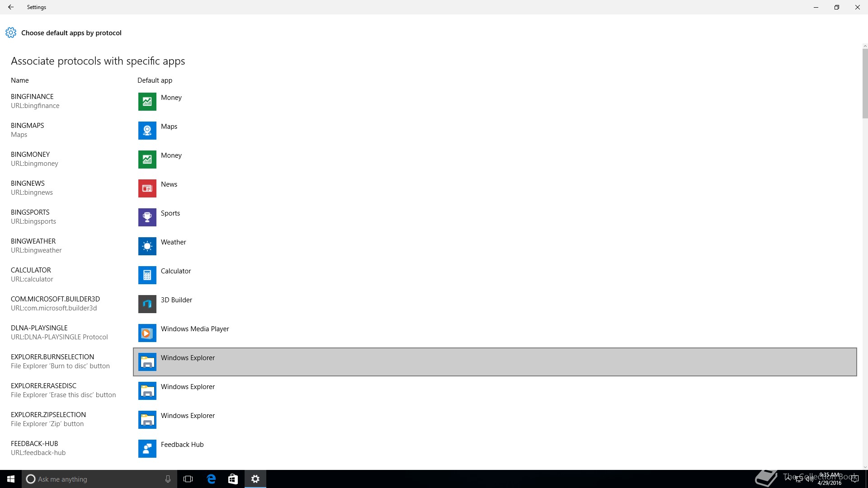Click the DLNA-PLAYSINGLE protocol name
The width and height of the screenshot is (868, 488).
(x=39, y=328)
